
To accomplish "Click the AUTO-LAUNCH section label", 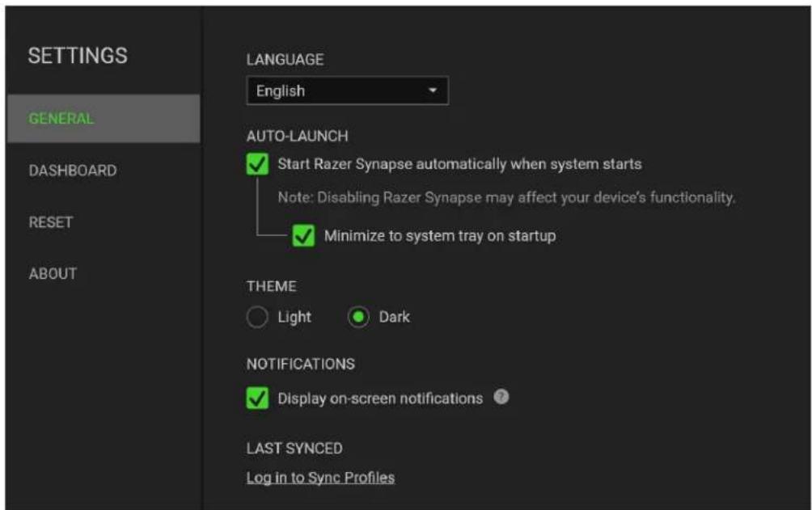I will pyautogui.click(x=298, y=136).
